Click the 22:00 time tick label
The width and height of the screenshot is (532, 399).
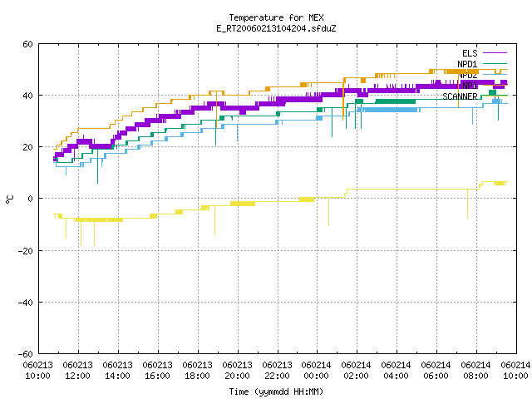point(277,371)
